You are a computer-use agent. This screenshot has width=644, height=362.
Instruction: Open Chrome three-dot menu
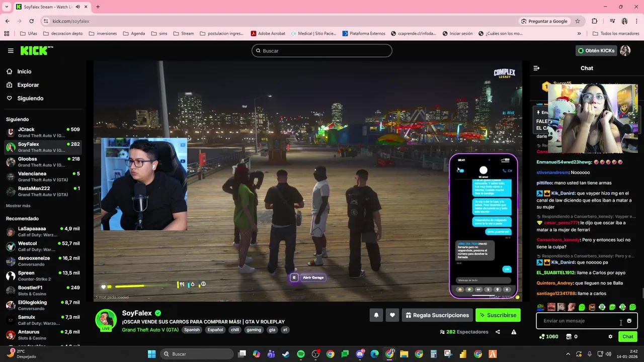click(636, 21)
